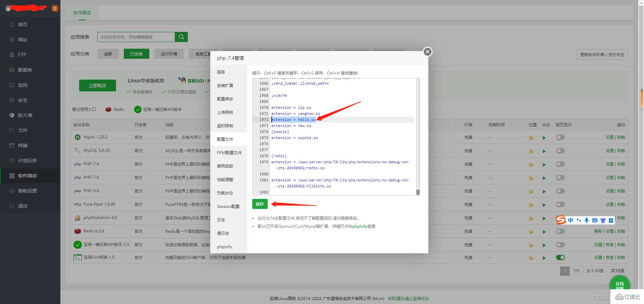Click status play icon for MySQL row
Screen dimensions: 644x304
click(544, 151)
